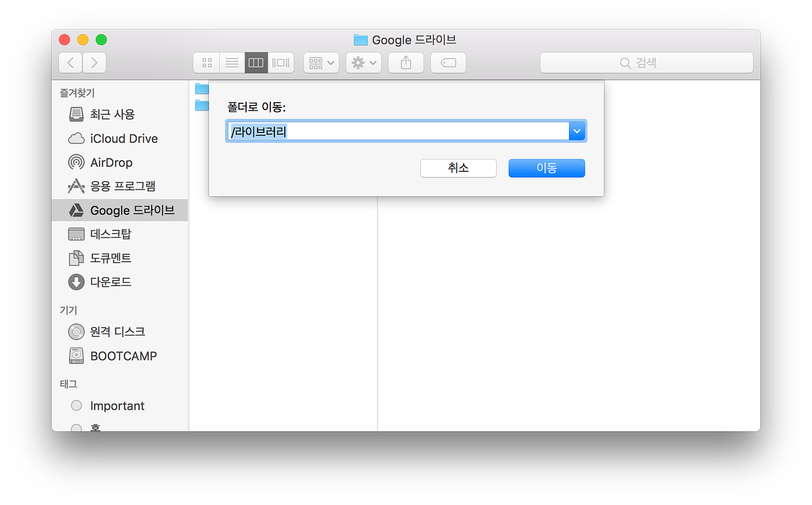This screenshot has width=812, height=505.
Task: Open the gear action menu
Action: [364, 63]
